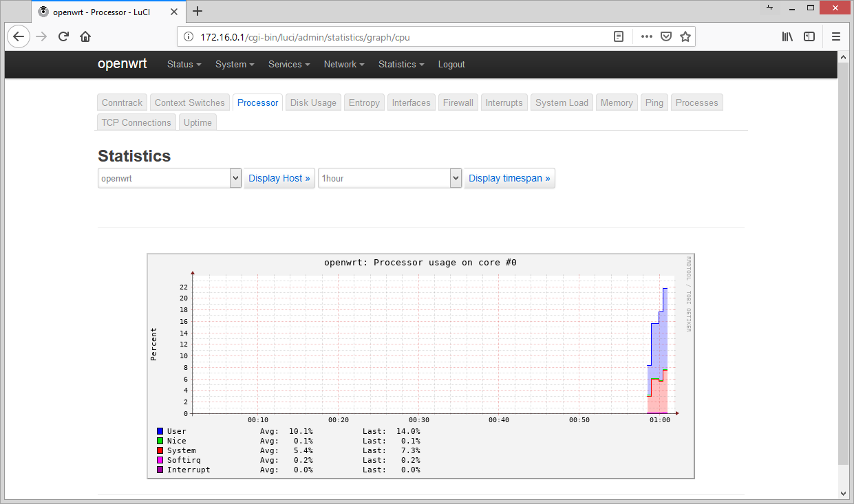Switch to the Conntrack tab

[x=122, y=102]
